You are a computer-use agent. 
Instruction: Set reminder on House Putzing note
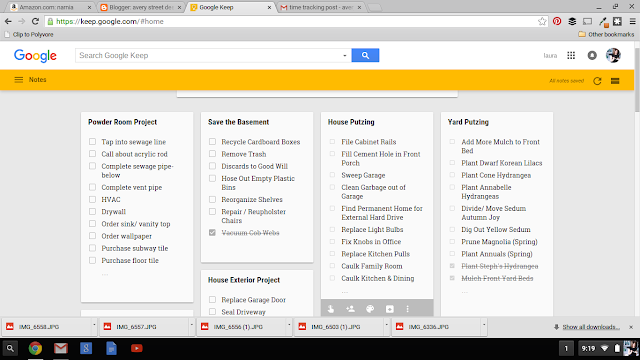click(x=331, y=309)
